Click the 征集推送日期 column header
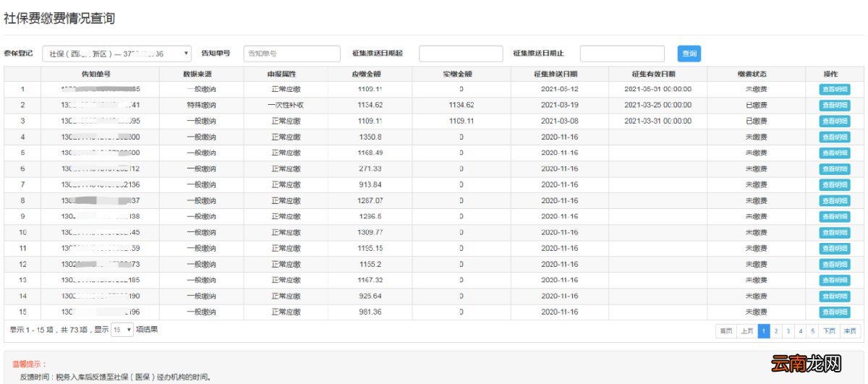This screenshot has width=868, height=384. coord(559,74)
